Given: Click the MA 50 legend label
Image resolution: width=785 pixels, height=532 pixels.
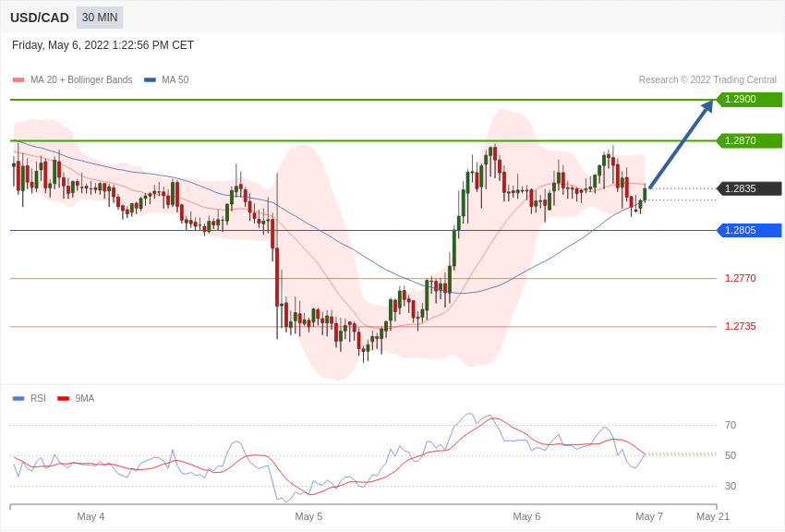Looking at the screenshot, I should pyautogui.click(x=175, y=79).
